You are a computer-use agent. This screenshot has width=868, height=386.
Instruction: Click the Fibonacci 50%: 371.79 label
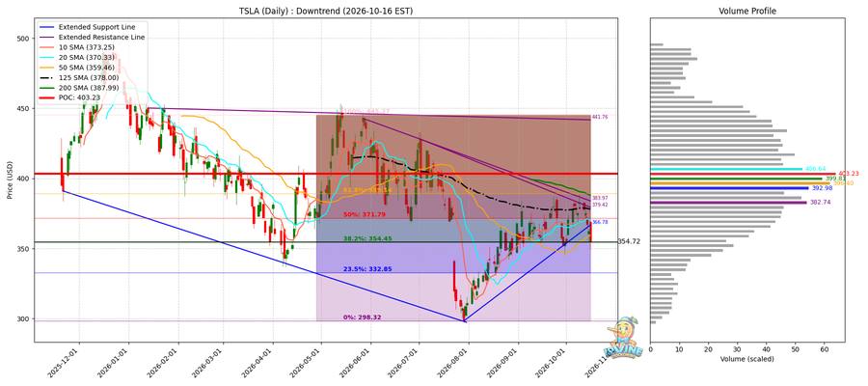click(365, 214)
